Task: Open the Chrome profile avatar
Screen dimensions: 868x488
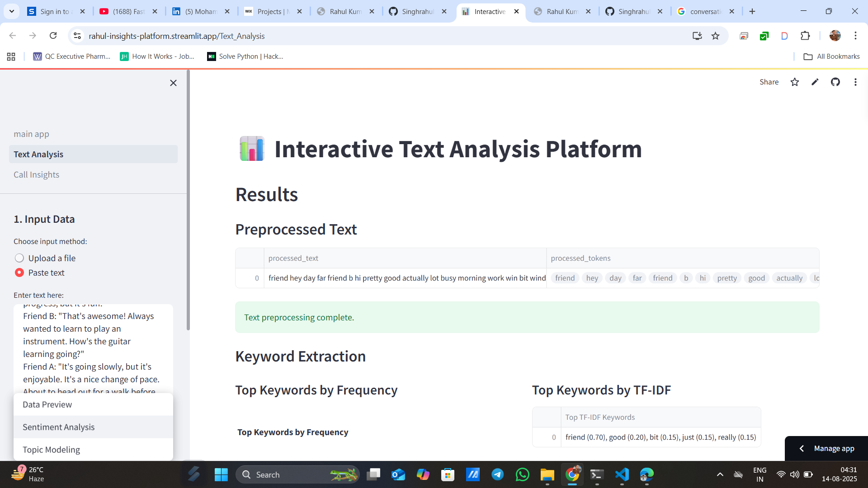Action: click(835, 36)
